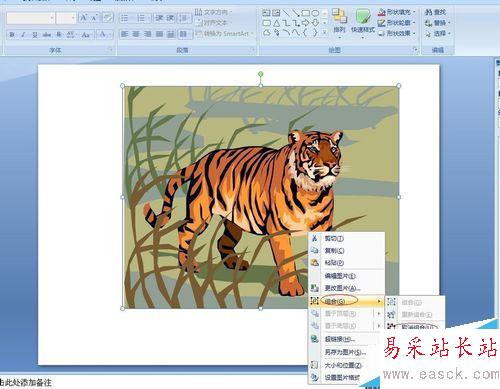Choose 更改图片 from context menu

(347, 288)
